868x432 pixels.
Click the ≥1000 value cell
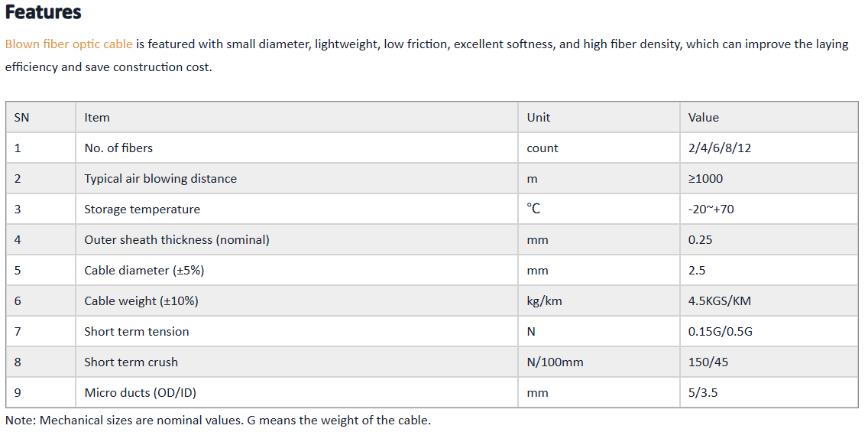coord(769,178)
